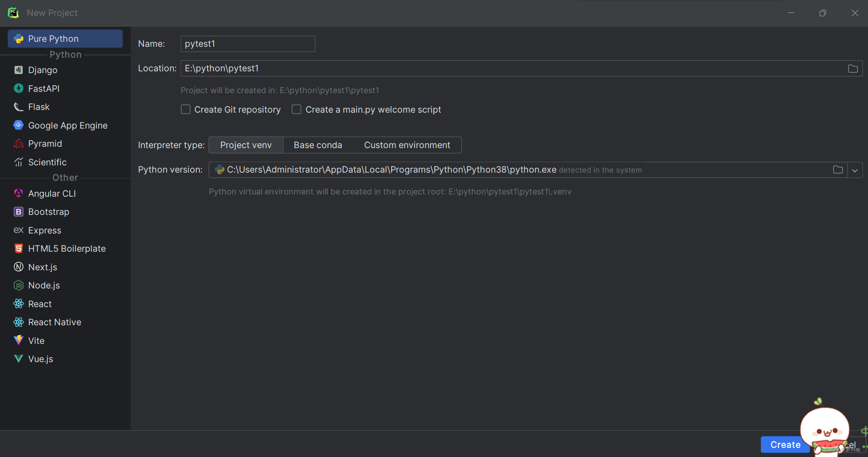Choose the Flask project type

coord(18,106)
